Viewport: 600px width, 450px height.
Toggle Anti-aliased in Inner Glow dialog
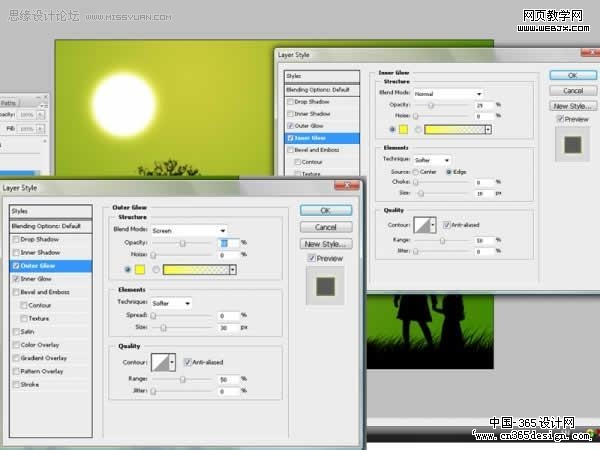[x=446, y=225]
